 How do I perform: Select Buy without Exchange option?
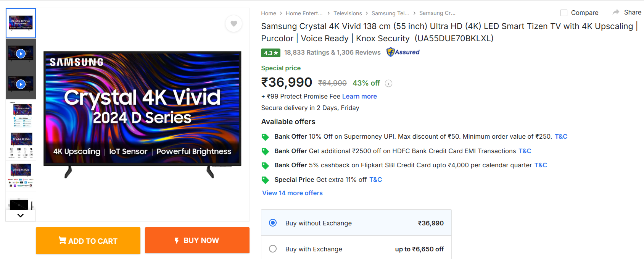tap(273, 223)
